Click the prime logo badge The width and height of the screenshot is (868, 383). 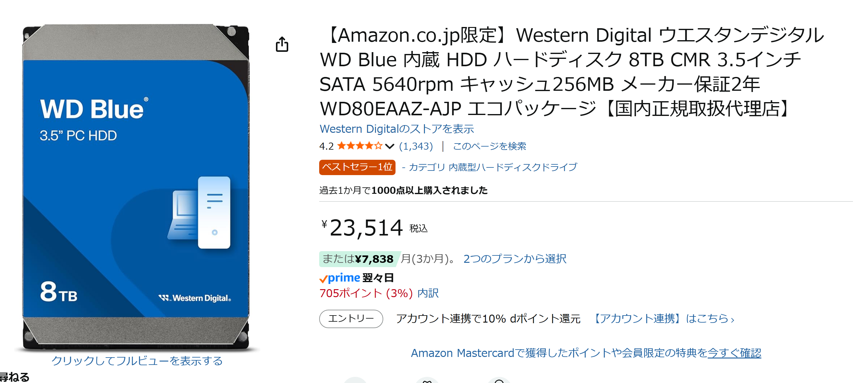click(340, 278)
